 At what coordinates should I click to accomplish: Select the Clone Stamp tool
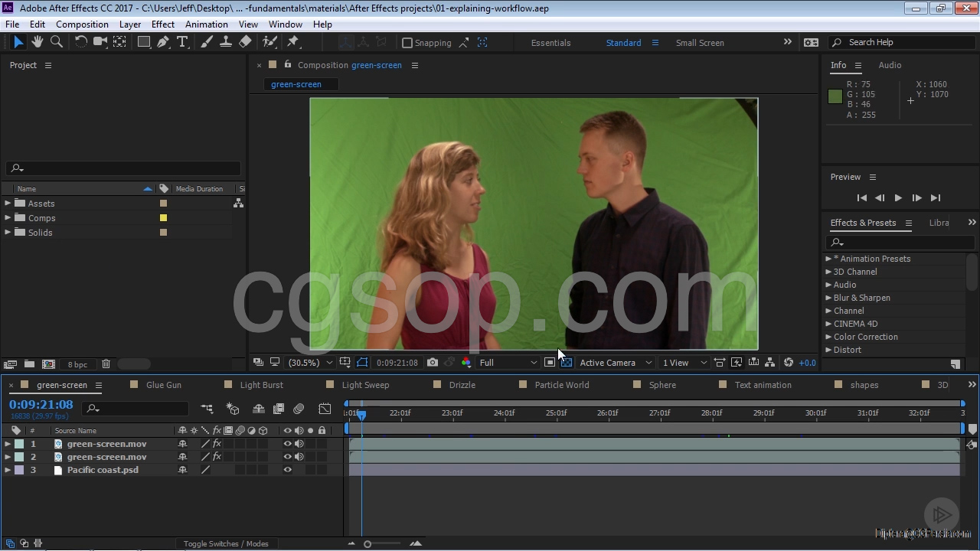point(225,42)
